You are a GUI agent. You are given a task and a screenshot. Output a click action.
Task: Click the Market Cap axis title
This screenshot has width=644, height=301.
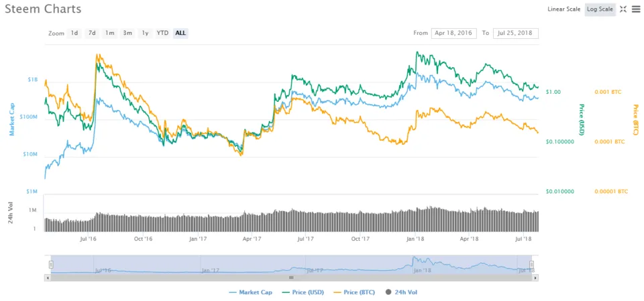pyautogui.click(x=12, y=119)
